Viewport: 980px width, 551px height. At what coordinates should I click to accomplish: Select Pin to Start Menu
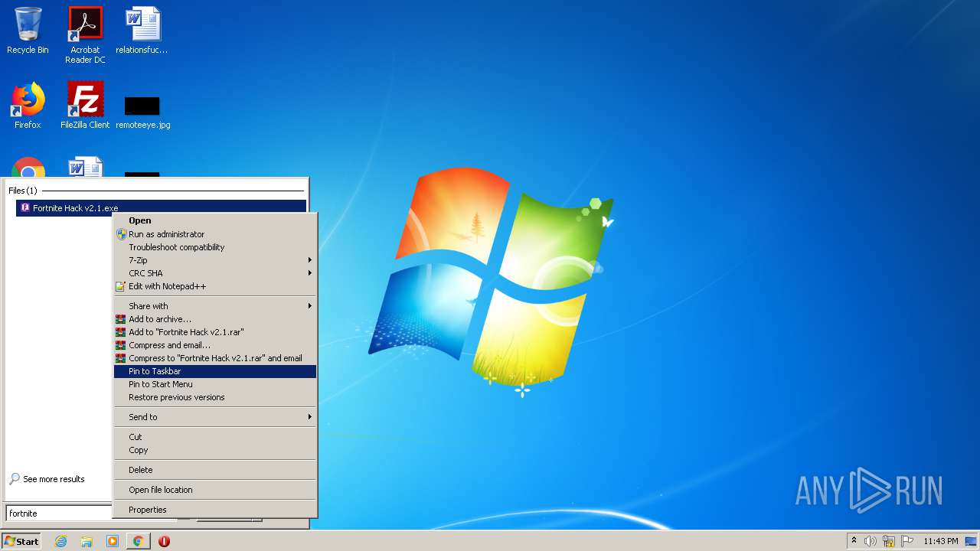click(x=215, y=384)
